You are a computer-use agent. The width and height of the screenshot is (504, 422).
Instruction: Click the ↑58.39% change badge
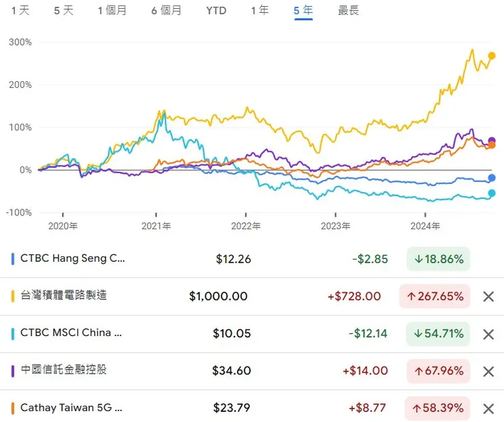437,408
